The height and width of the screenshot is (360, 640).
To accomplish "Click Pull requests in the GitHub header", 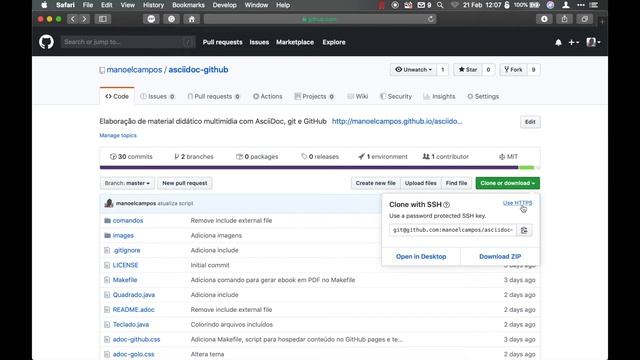I will (x=222, y=42).
